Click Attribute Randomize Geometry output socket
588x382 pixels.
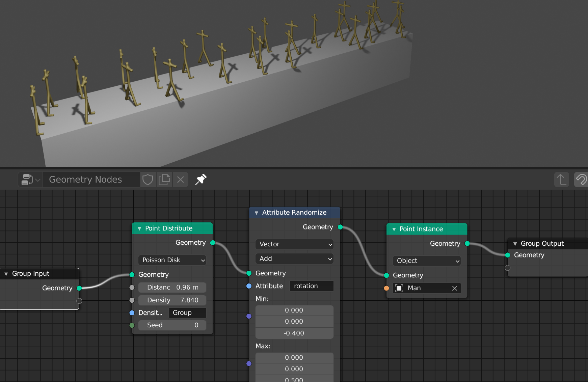click(340, 227)
